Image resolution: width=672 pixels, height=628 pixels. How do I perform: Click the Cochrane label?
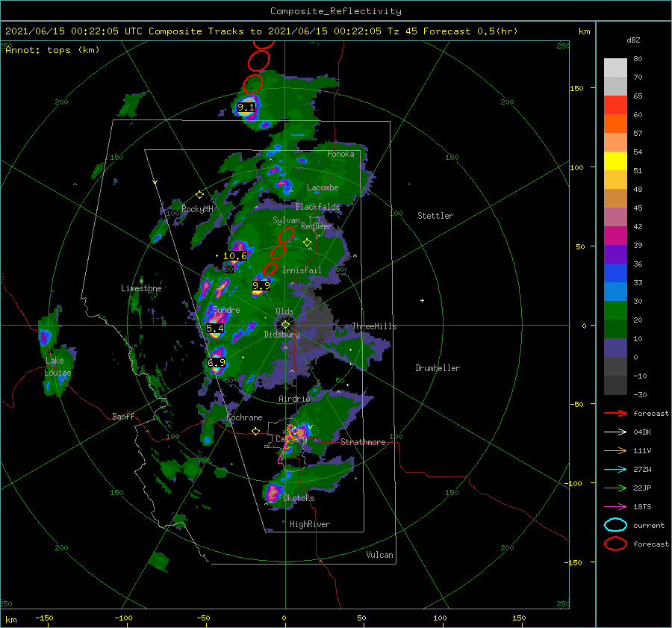(244, 417)
